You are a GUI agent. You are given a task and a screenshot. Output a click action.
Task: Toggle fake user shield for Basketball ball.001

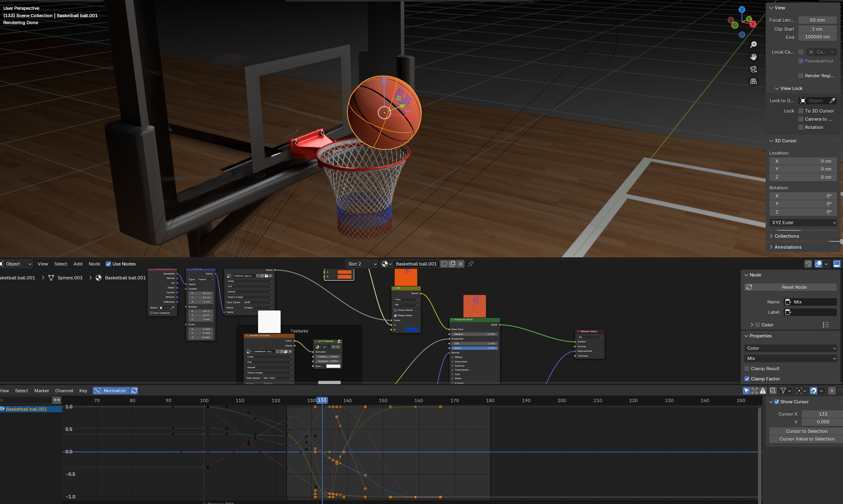(x=444, y=264)
